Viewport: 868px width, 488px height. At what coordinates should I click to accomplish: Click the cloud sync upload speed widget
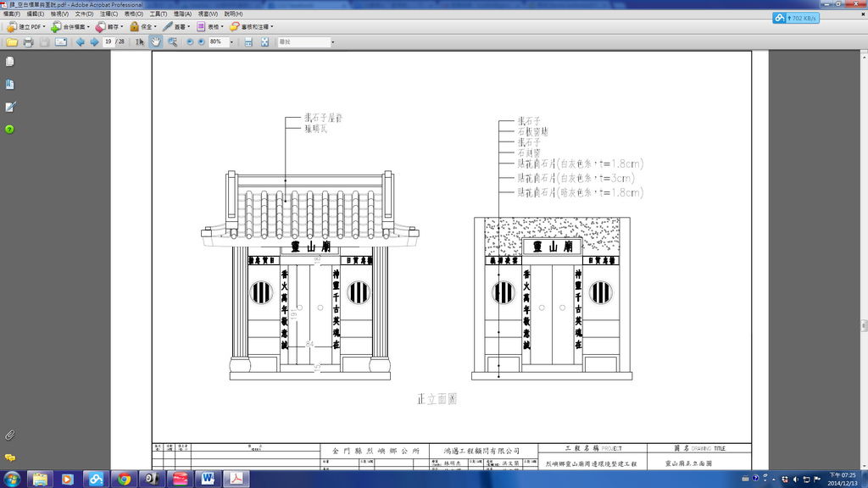click(795, 19)
